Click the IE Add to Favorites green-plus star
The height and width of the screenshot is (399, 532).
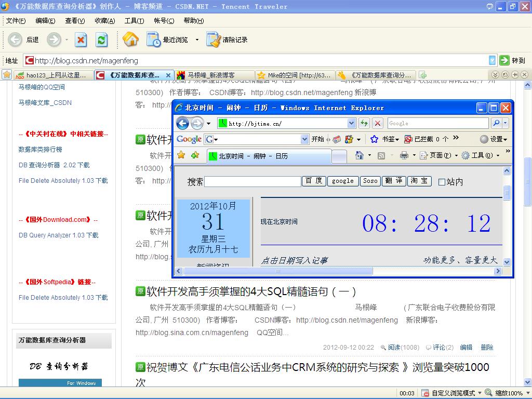(195, 155)
